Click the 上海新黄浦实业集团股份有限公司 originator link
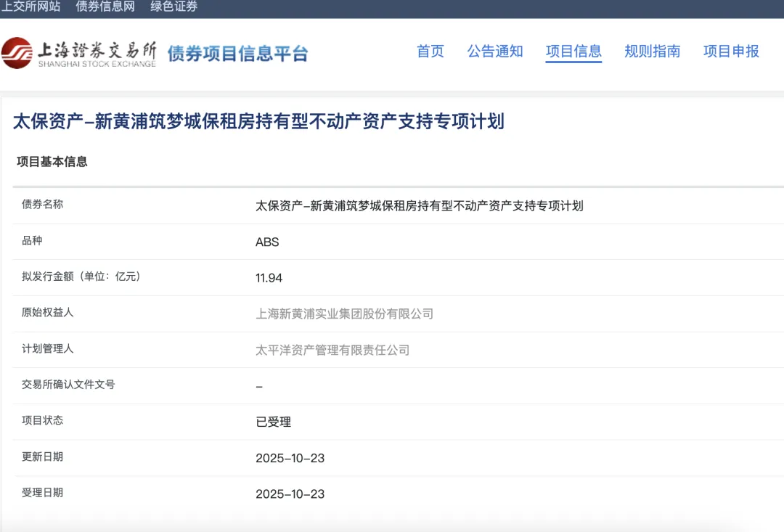Viewport: 784px width, 532px height. pos(344,314)
